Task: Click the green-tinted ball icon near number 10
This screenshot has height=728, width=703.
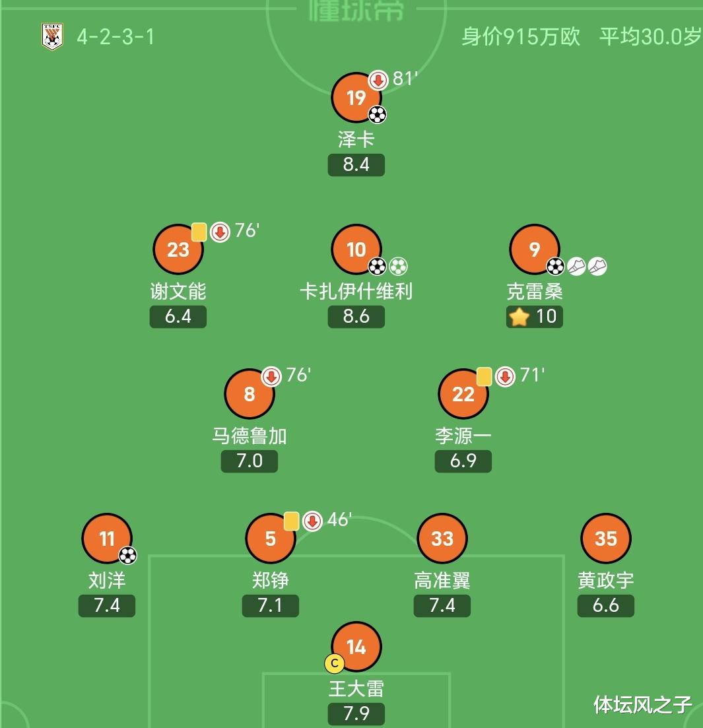Action: tap(398, 266)
